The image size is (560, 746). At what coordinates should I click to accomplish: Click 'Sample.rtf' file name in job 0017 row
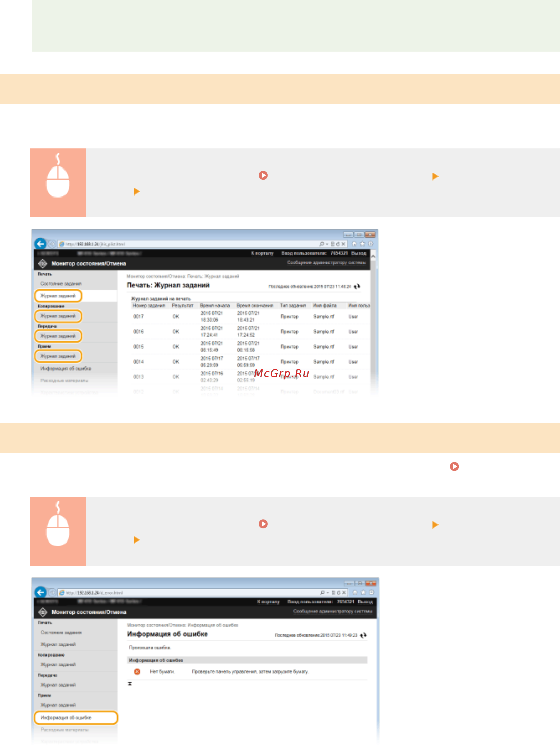pyautogui.click(x=323, y=316)
